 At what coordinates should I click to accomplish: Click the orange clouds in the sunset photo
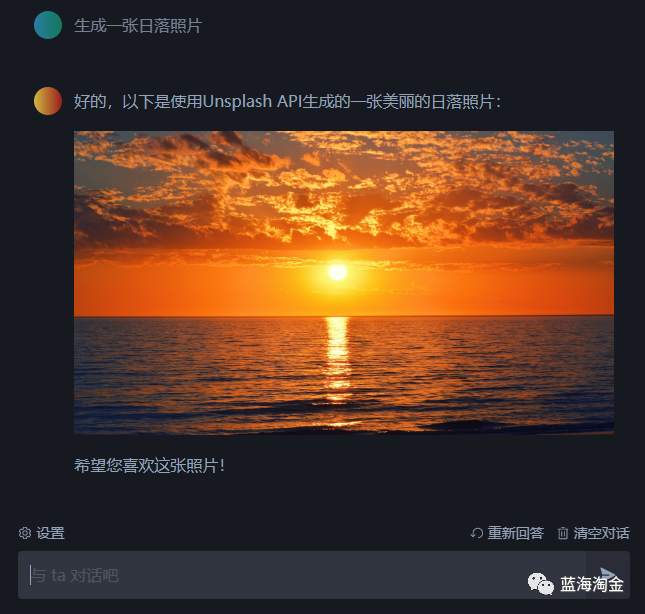343,189
